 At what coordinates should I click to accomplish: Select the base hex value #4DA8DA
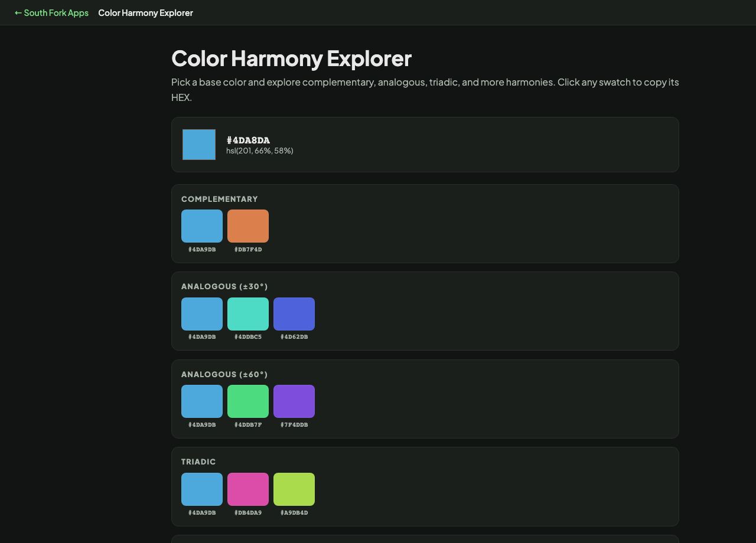pyautogui.click(x=248, y=140)
